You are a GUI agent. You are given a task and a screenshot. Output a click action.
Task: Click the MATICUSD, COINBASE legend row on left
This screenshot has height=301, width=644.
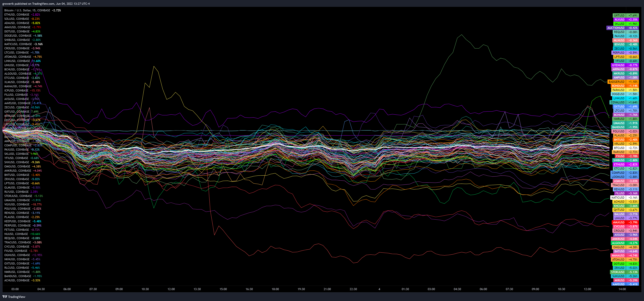coord(24,44)
